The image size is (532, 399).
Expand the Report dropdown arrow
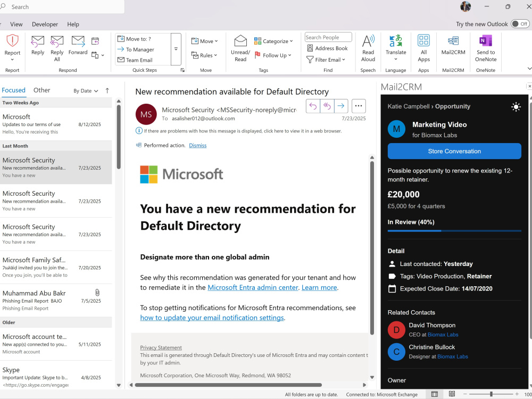tap(12, 60)
